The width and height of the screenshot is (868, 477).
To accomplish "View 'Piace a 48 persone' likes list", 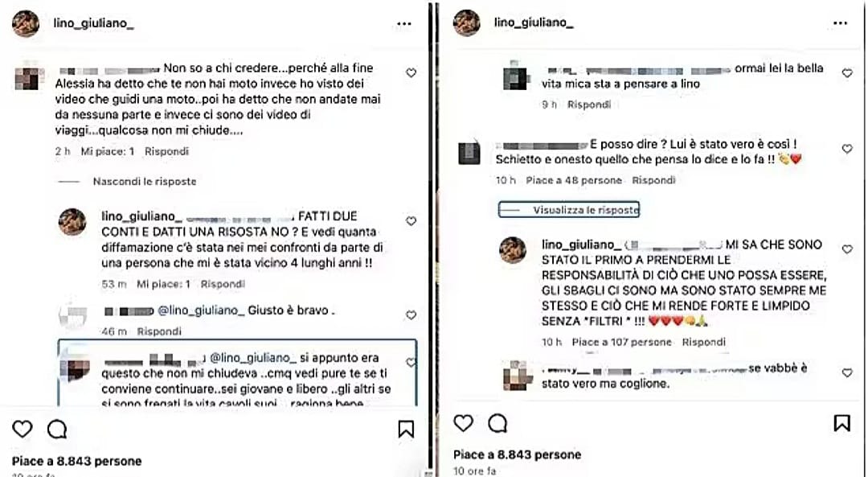I will point(574,181).
